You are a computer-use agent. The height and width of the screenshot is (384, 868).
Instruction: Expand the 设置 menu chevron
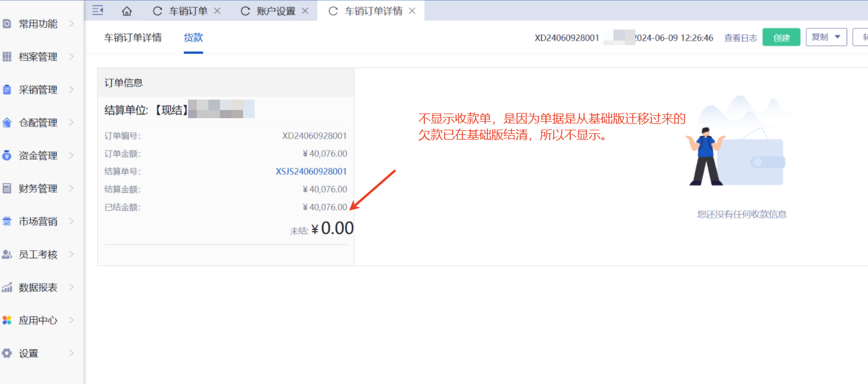[71, 353]
